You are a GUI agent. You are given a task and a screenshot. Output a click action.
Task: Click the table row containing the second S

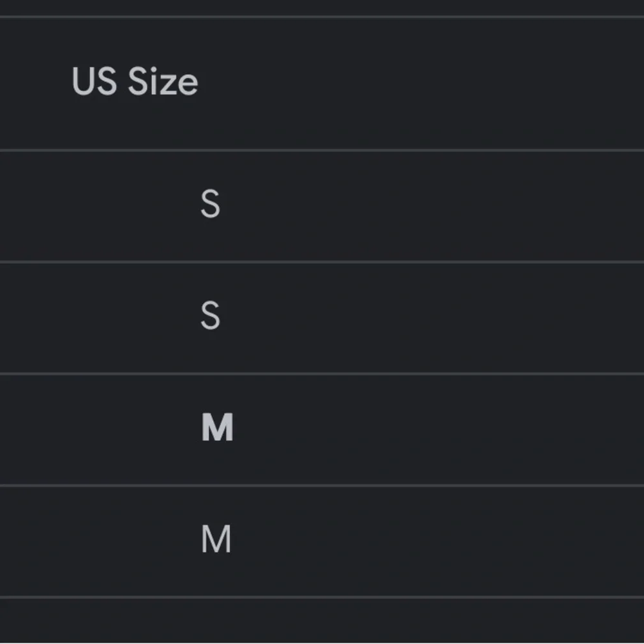click(x=386, y=317)
